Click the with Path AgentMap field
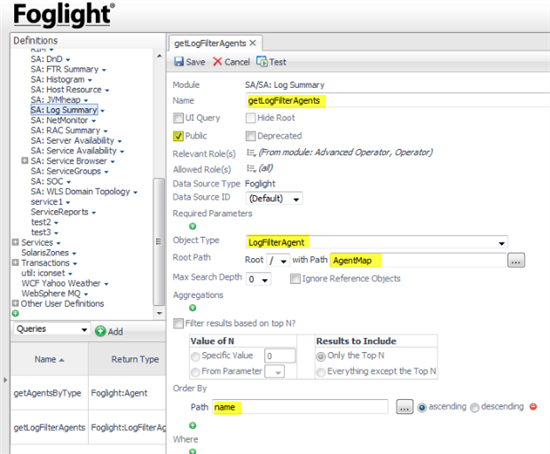 (418, 260)
